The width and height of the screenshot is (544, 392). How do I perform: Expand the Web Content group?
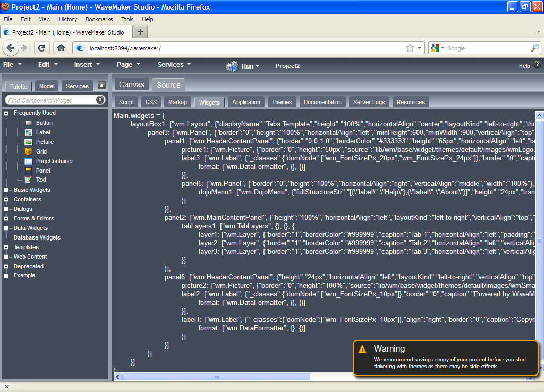click(x=6, y=257)
